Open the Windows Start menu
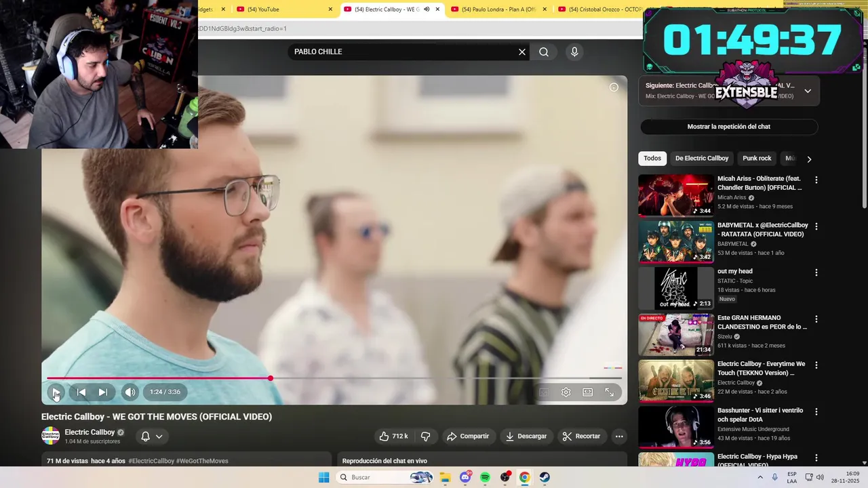This screenshot has width=868, height=488. [x=324, y=477]
